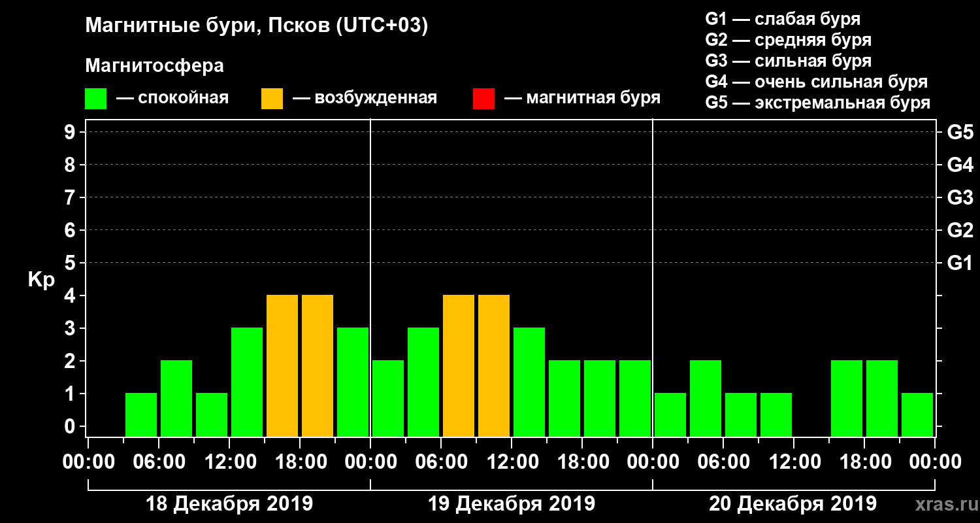Click the '— магнитная буря' legend label
980x523 pixels.
[582, 99]
